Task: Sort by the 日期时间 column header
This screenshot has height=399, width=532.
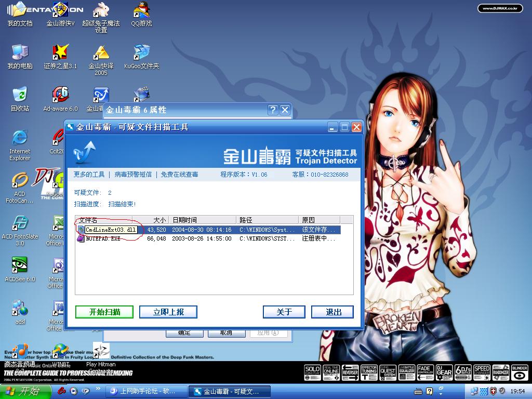Action: point(203,220)
